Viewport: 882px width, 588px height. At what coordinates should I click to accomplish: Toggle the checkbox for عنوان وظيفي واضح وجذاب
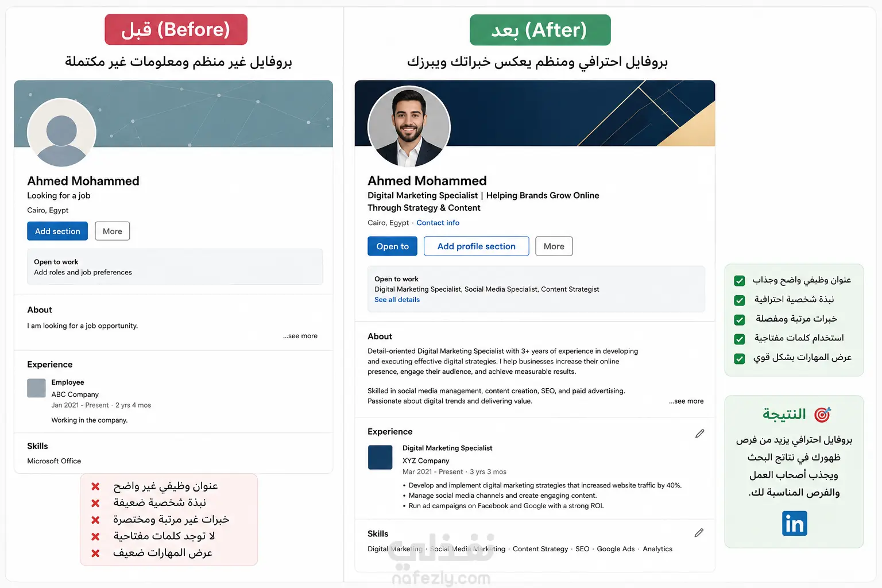click(740, 281)
